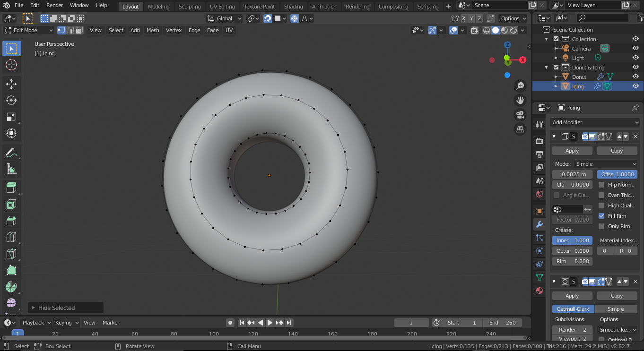Choose the Extrude Region tool
Viewport: 644px width, 351px height.
click(x=11, y=188)
